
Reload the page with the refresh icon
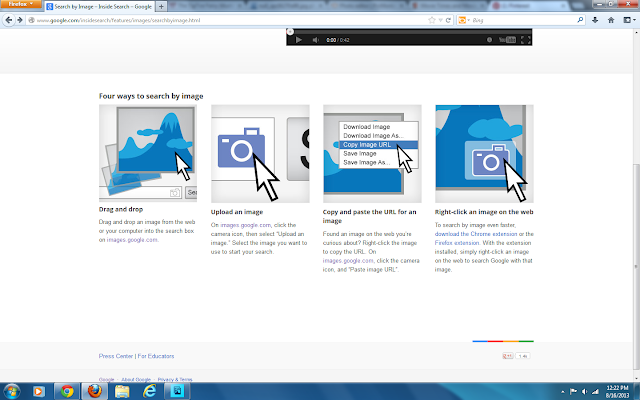pyautogui.click(x=448, y=20)
